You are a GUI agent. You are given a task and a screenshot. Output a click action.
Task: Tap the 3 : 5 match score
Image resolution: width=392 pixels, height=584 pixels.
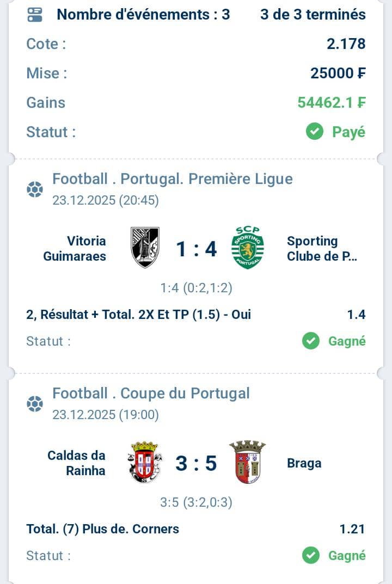click(x=196, y=463)
